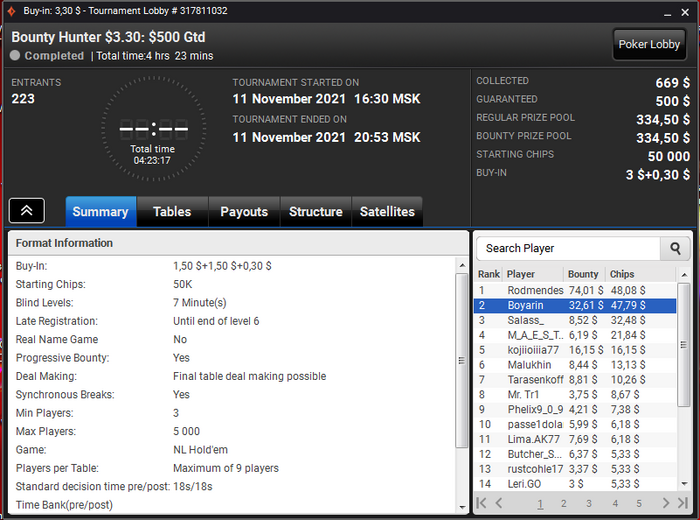Sort player list by Rank column

489,274
